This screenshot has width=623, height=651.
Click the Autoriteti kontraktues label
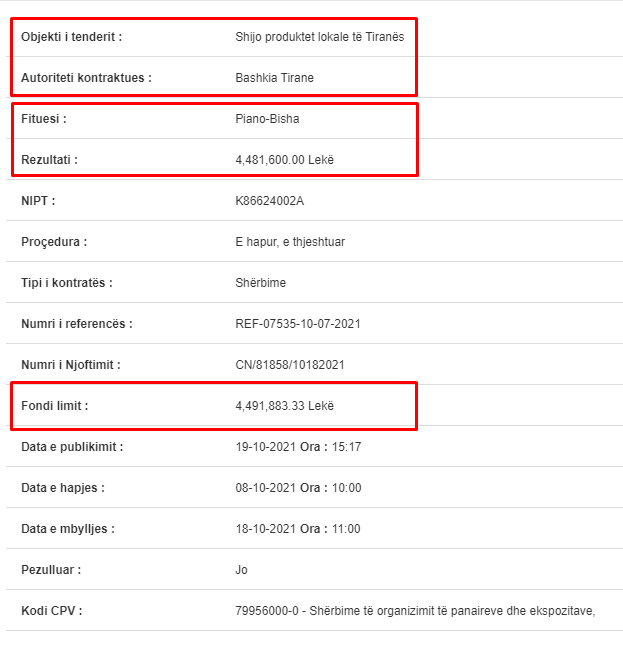[x=86, y=78]
